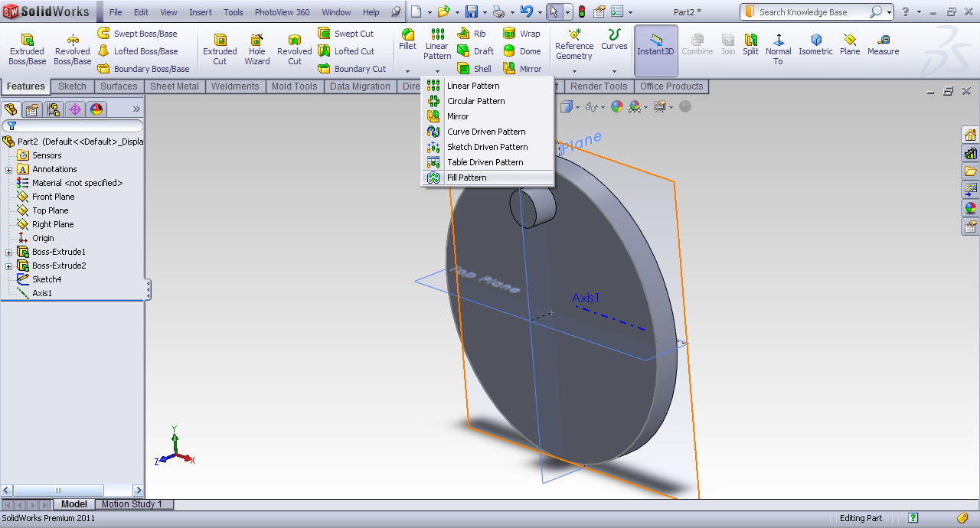Select Axis1 in feature tree
This screenshot has width=980, height=528.
35,293
